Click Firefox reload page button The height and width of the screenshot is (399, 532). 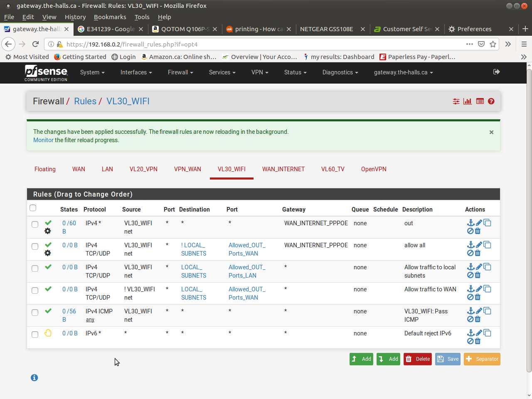coord(36,44)
